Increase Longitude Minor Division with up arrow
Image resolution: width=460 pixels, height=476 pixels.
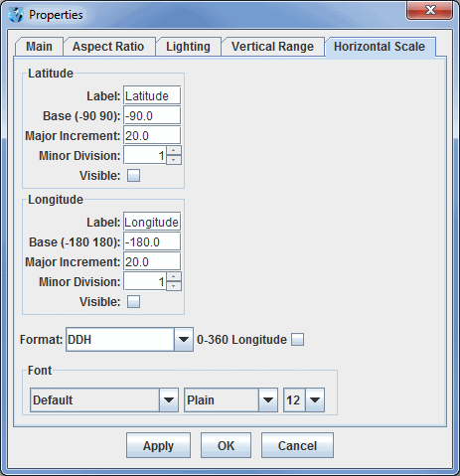click(x=174, y=276)
